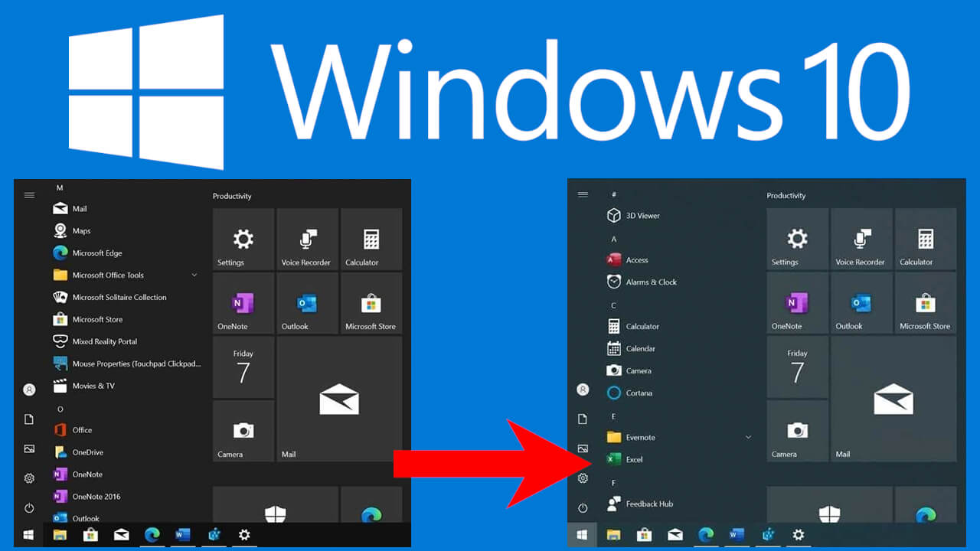Image resolution: width=980 pixels, height=551 pixels.
Task: Click Outlook tile in left Start menu
Action: click(307, 304)
